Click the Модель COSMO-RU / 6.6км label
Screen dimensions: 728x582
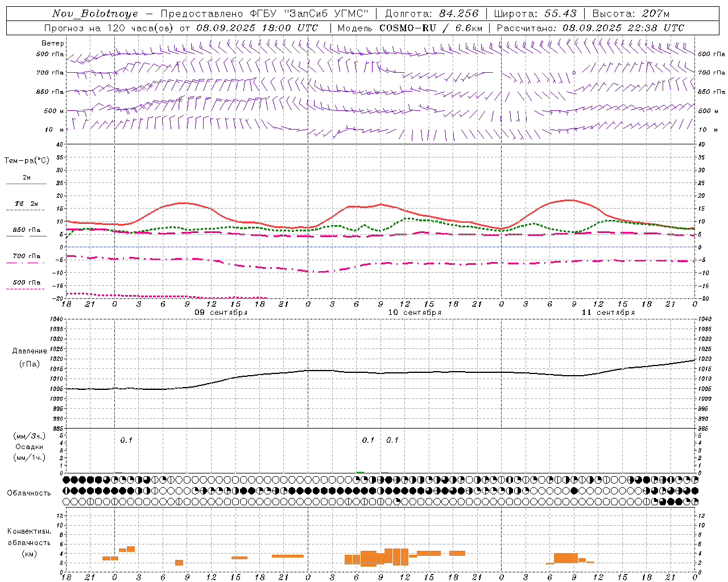coord(410,28)
